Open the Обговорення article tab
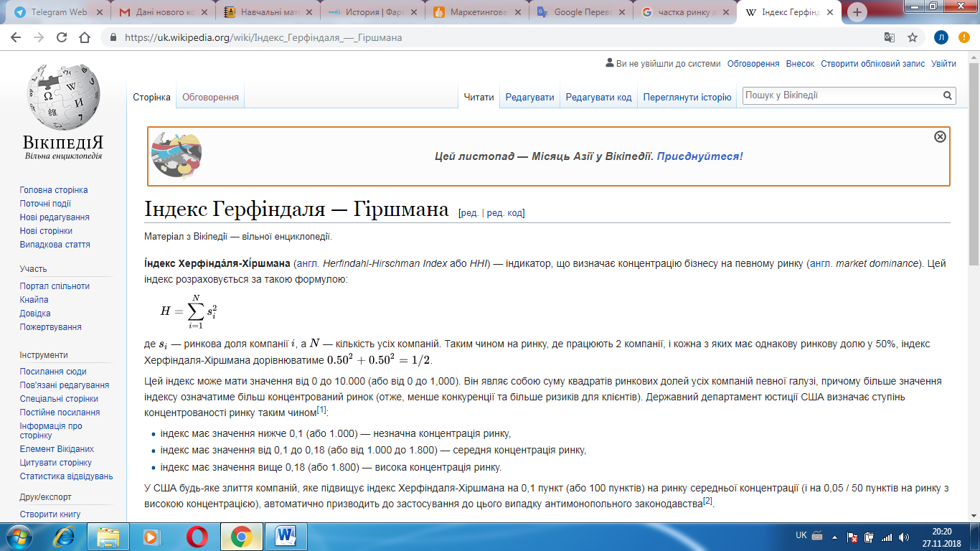Viewport: 980px width, 551px height. pos(210,98)
